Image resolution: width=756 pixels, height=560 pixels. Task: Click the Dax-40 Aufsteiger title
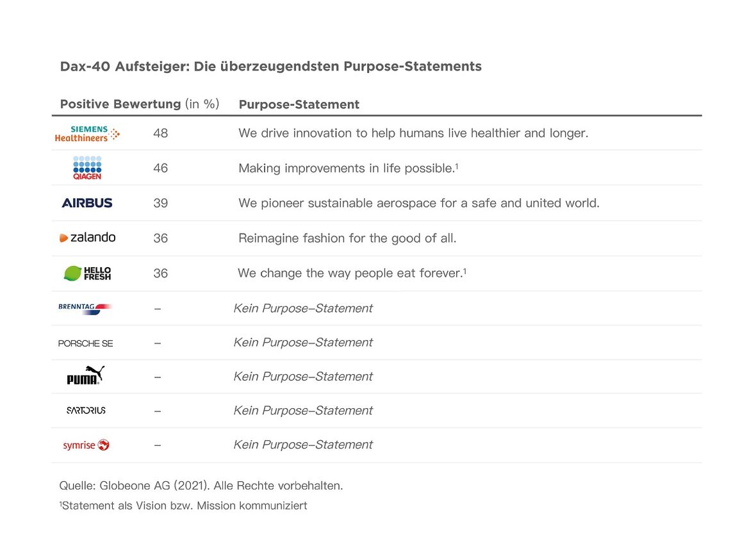click(x=270, y=67)
